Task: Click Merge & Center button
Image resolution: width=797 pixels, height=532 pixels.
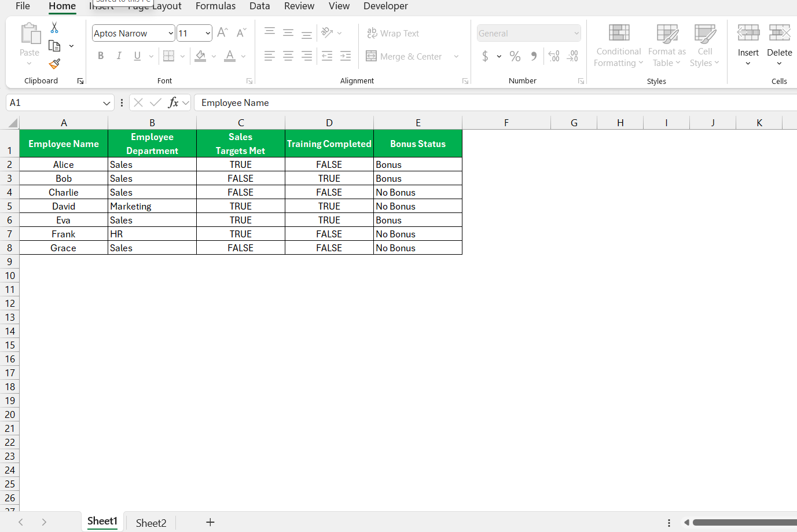Action: pyautogui.click(x=404, y=56)
